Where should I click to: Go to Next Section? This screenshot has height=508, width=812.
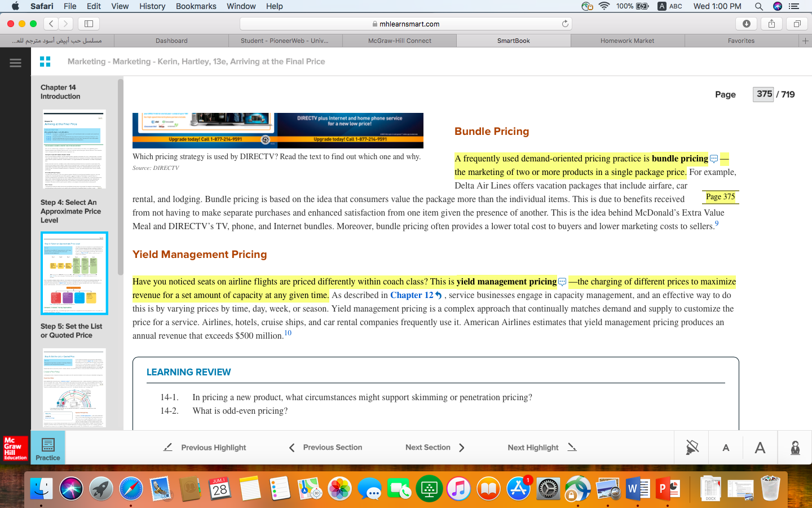coord(435,447)
